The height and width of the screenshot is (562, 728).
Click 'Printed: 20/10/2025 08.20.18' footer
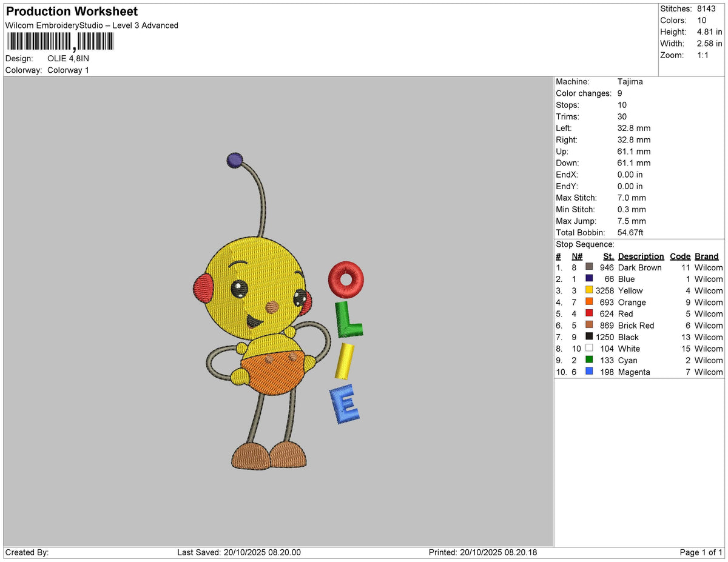click(482, 552)
